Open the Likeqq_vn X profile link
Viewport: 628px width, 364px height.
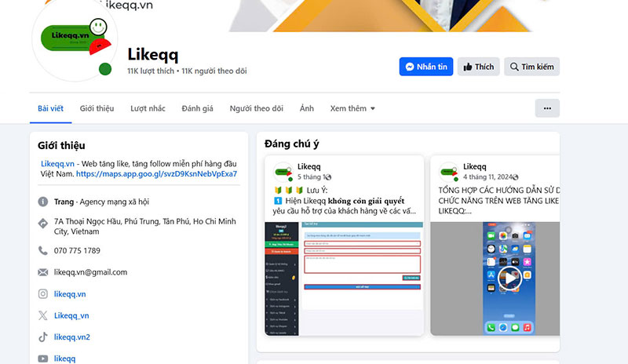71,315
